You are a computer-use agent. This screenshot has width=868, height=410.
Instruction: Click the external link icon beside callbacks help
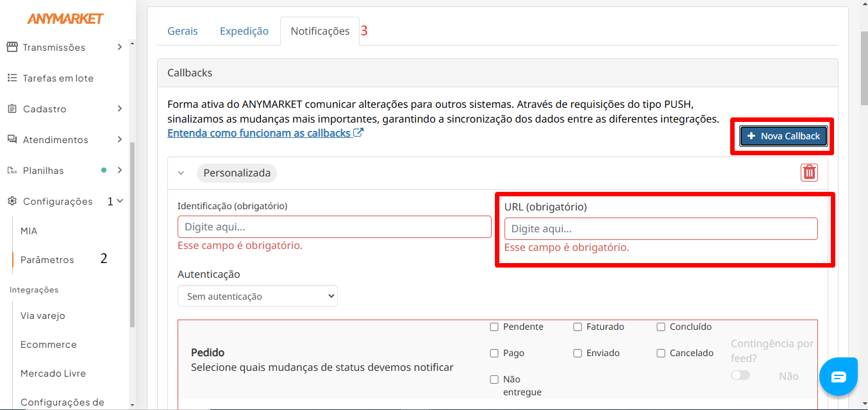pyautogui.click(x=358, y=133)
